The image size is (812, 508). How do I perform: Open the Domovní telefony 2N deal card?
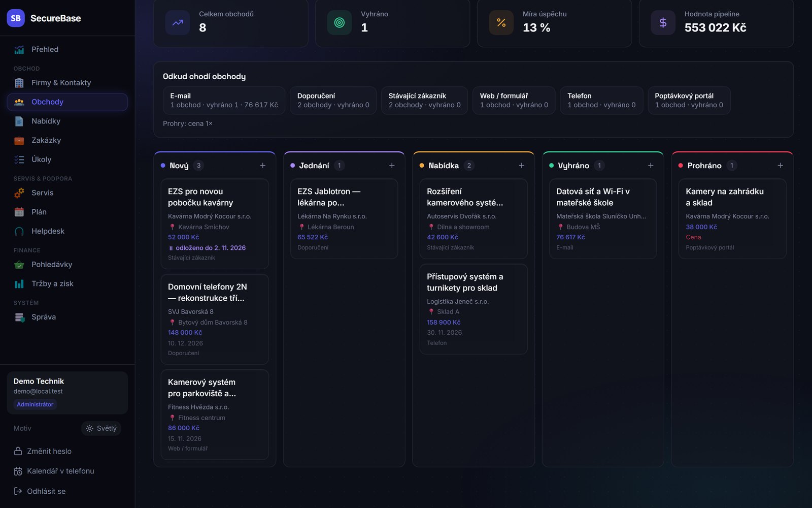tap(215, 320)
